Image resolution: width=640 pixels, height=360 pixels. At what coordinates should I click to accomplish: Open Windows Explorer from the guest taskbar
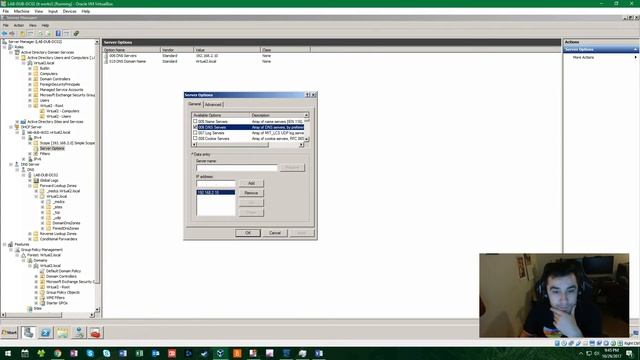62,333
